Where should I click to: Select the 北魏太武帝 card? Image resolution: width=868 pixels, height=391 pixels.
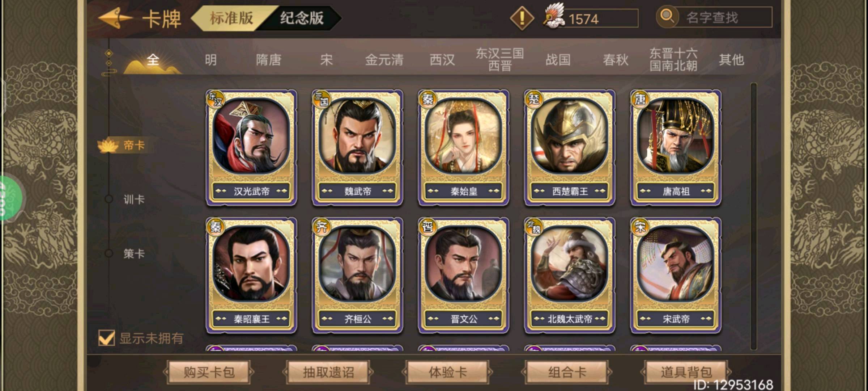(570, 276)
